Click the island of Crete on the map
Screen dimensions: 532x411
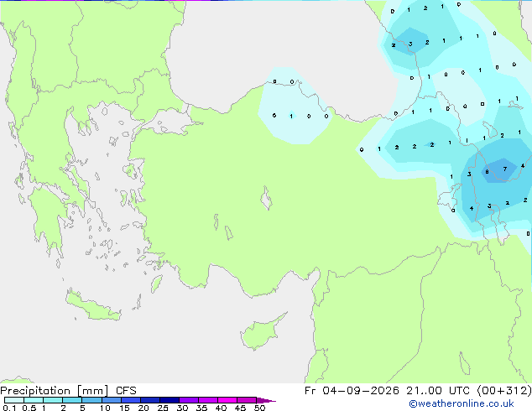[93, 305]
